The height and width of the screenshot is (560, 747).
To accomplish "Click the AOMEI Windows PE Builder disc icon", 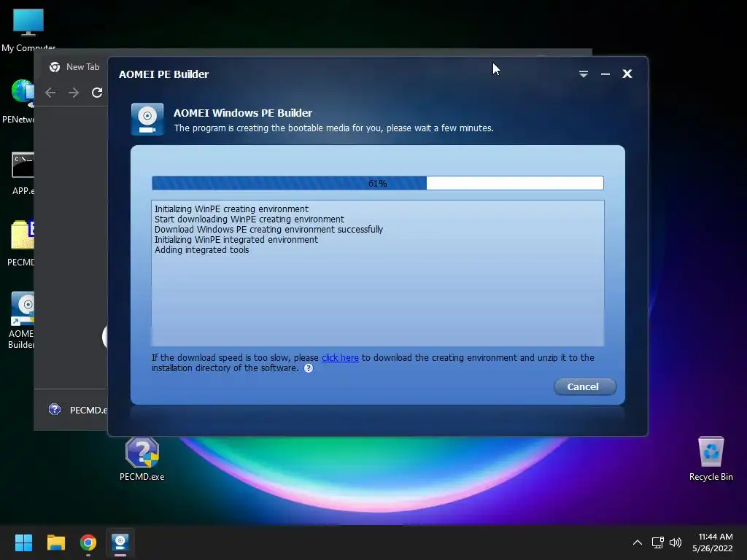I will click(x=147, y=119).
